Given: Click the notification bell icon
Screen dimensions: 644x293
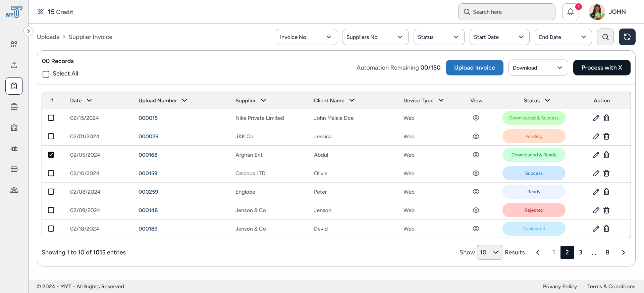Looking at the screenshot, I should click(570, 12).
